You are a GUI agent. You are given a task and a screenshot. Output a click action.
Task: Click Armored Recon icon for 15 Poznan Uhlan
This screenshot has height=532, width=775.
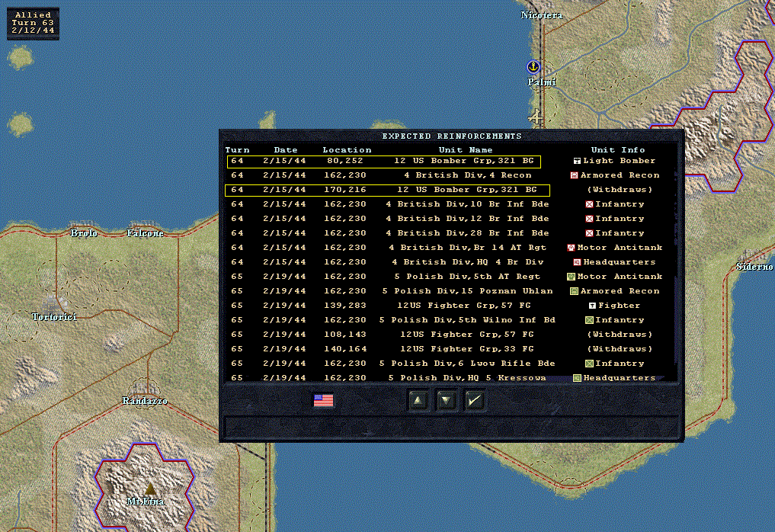click(x=574, y=291)
